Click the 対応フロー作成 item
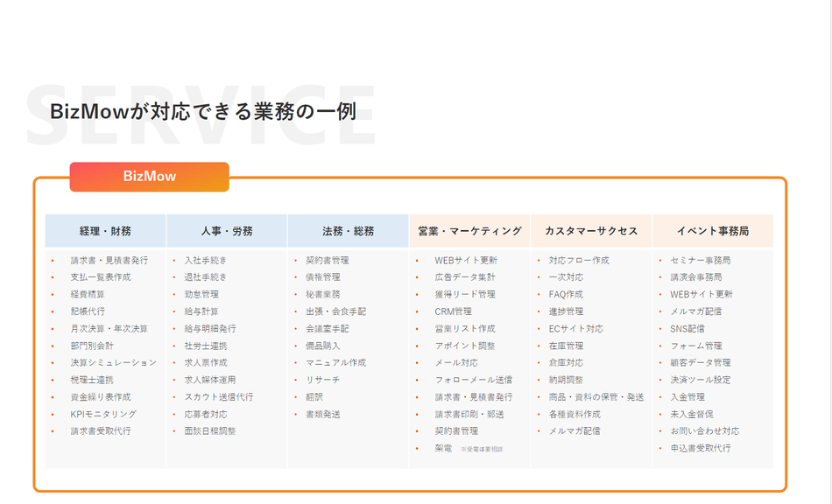This screenshot has width=832, height=504. click(x=579, y=260)
